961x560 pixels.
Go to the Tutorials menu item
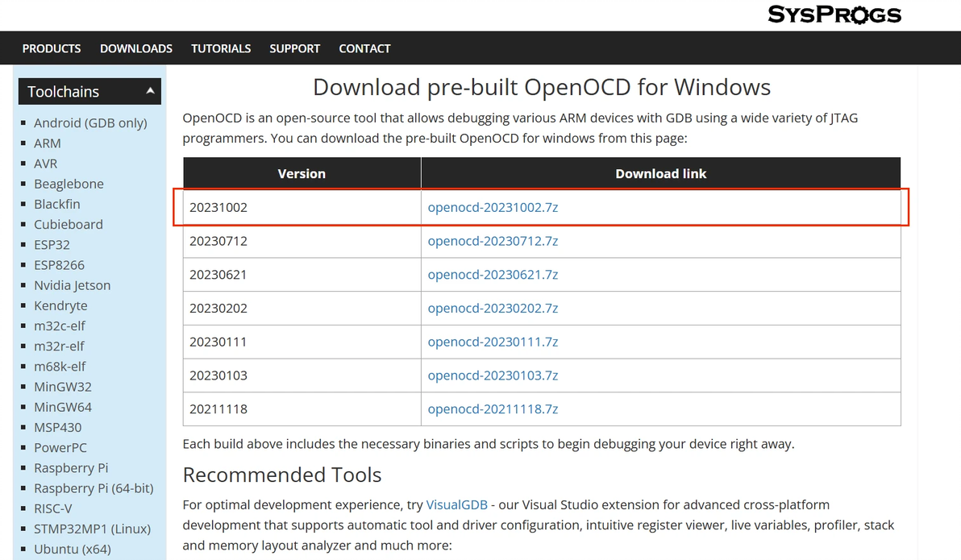point(221,48)
